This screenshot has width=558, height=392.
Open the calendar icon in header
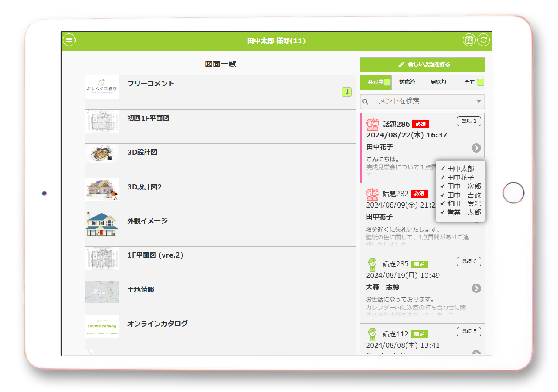point(469,40)
